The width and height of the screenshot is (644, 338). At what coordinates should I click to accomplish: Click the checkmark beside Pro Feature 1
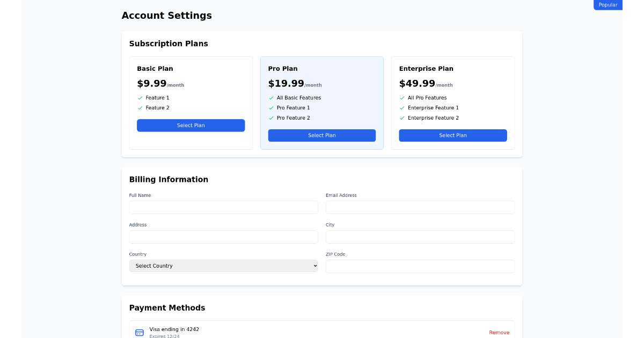tap(271, 108)
